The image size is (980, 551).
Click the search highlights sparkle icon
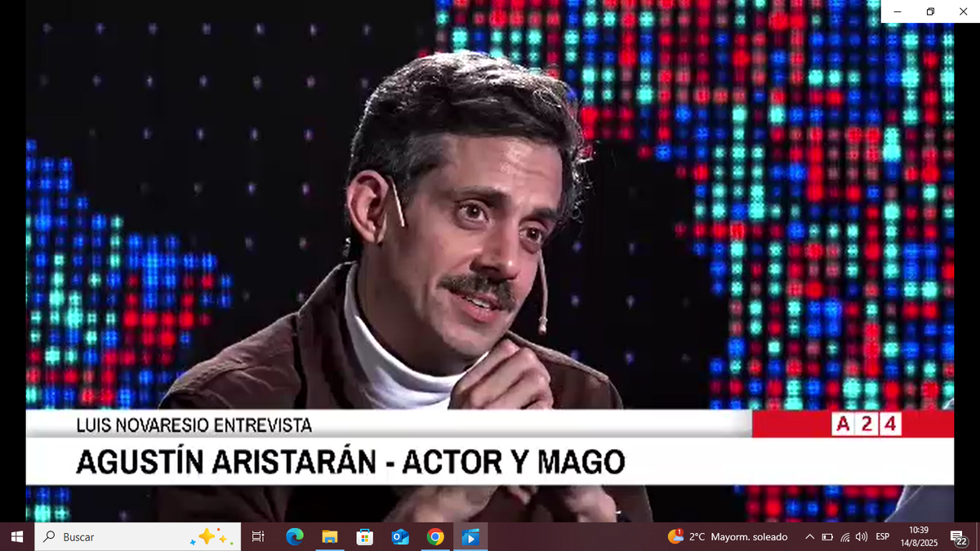(x=212, y=536)
